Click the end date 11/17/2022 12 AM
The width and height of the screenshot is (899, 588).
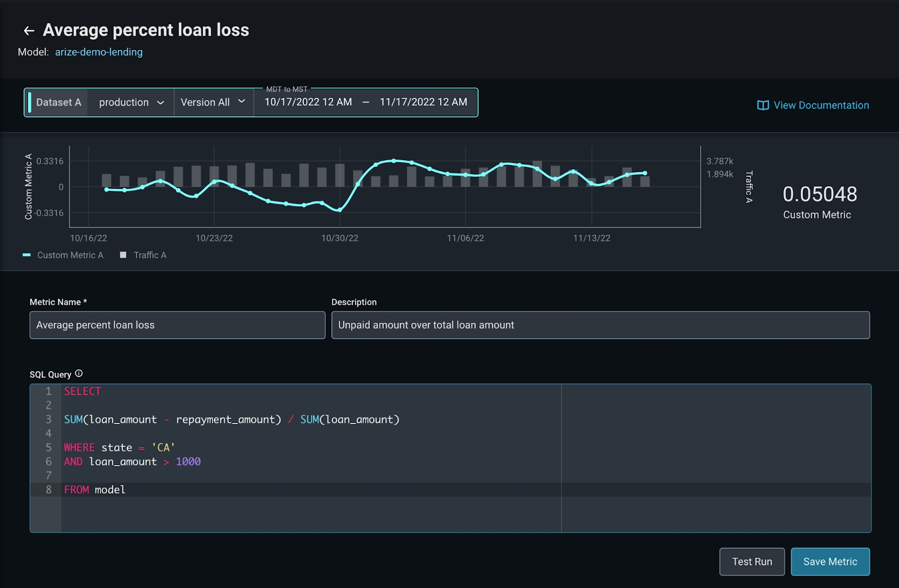pyautogui.click(x=423, y=102)
